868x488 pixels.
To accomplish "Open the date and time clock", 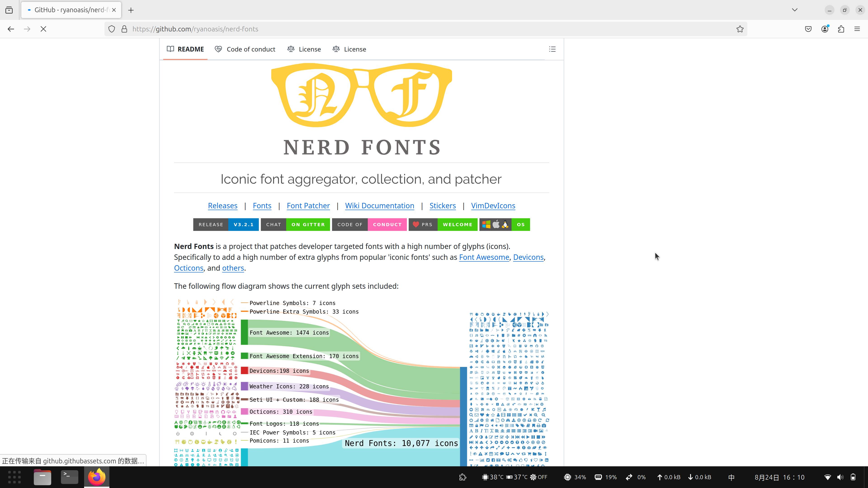I will click(779, 477).
